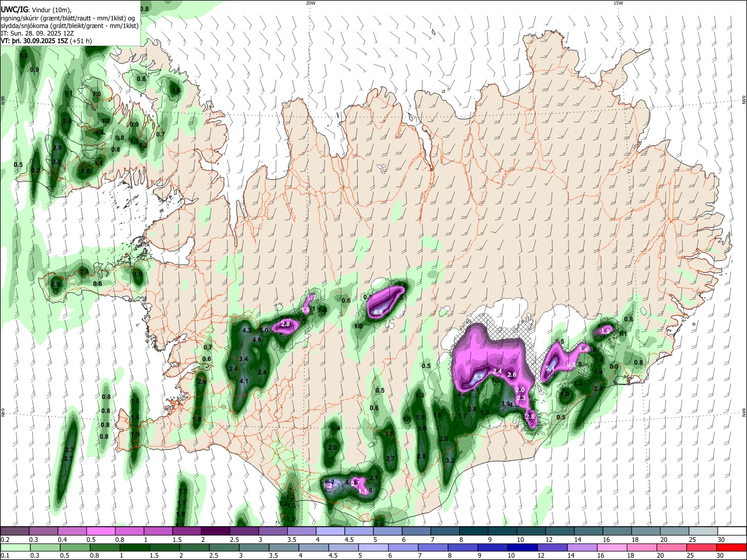Click the 2.2 rainfall value off the west coast
Screen dimensions: 747x560
pyautogui.click(x=36, y=170)
